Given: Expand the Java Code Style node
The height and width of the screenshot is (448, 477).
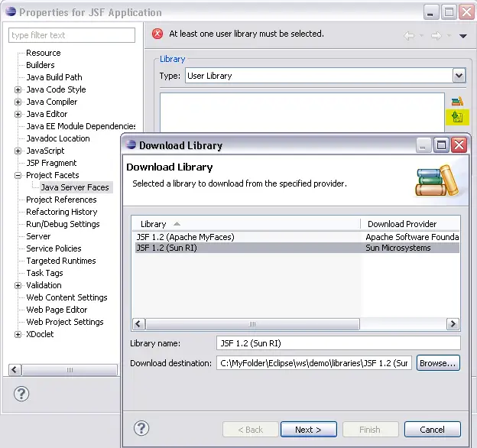Looking at the screenshot, I should click(18, 89).
